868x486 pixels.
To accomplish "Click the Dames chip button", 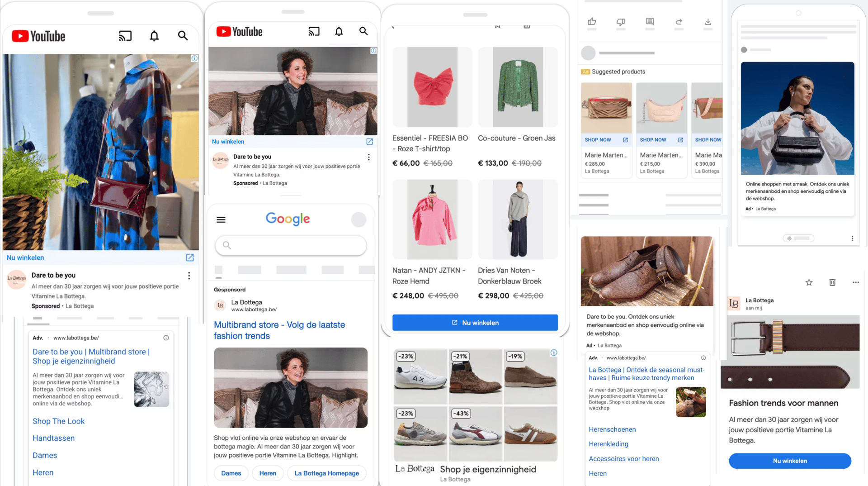I will click(x=231, y=473).
